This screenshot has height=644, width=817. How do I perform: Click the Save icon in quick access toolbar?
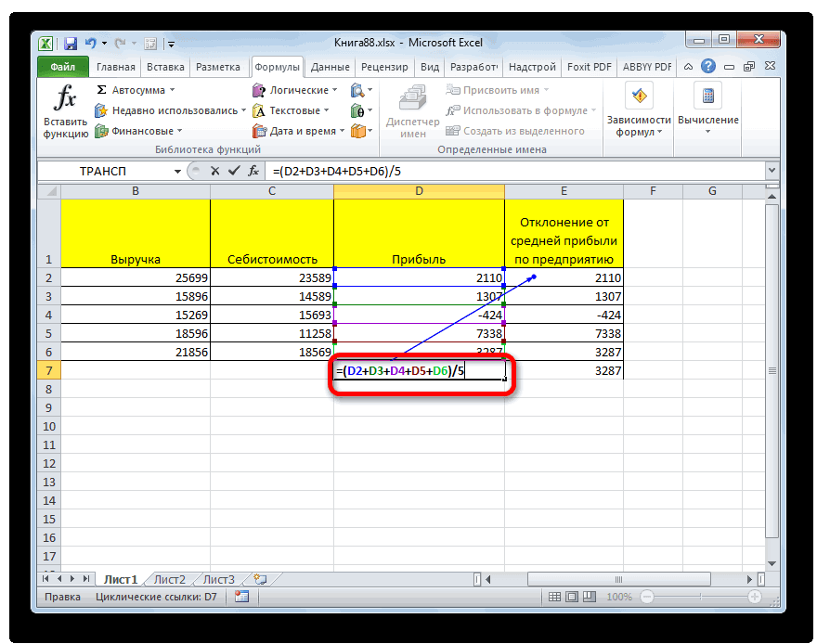tap(71, 43)
